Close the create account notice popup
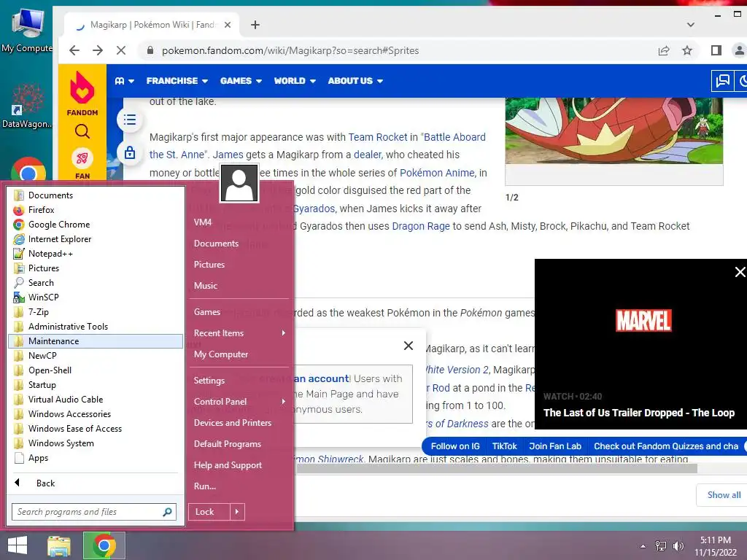The height and width of the screenshot is (560, 747). 409,346
